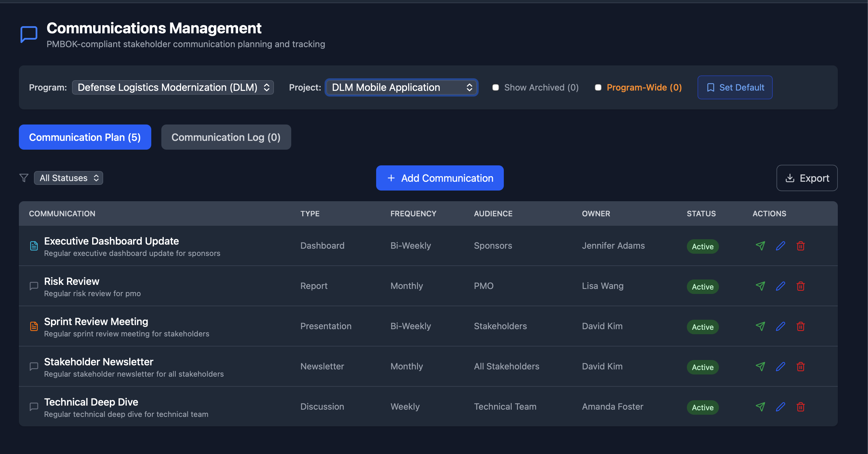Click the filter funnel icon
This screenshot has width=868, height=454.
point(24,178)
